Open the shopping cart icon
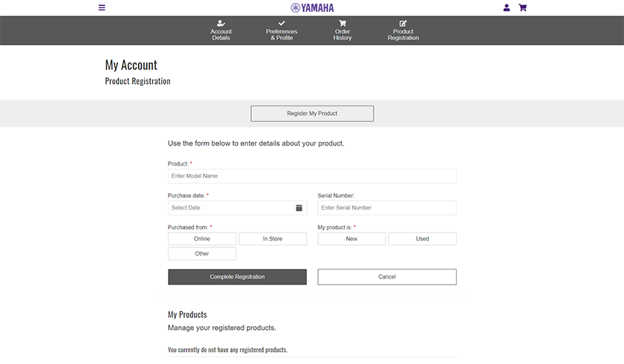624x364 pixels. (x=522, y=8)
